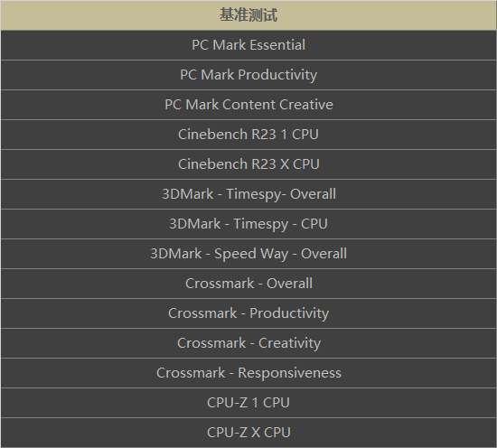The width and height of the screenshot is (497, 448).
Task: Select Cinebench R23 1 CPU row
Action: (x=248, y=135)
